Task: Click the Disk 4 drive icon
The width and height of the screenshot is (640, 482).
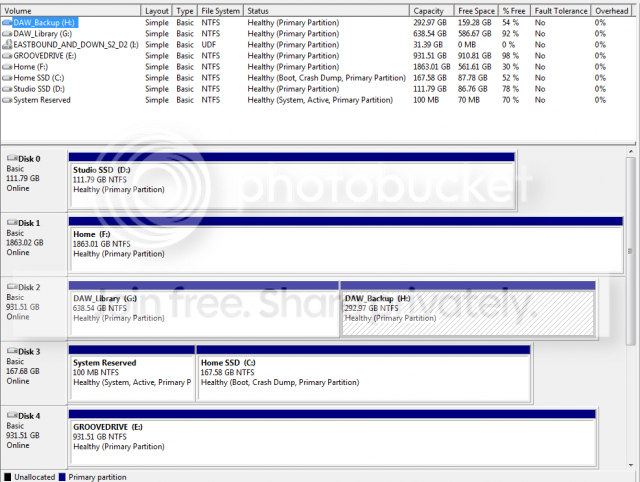Action: (x=12, y=415)
